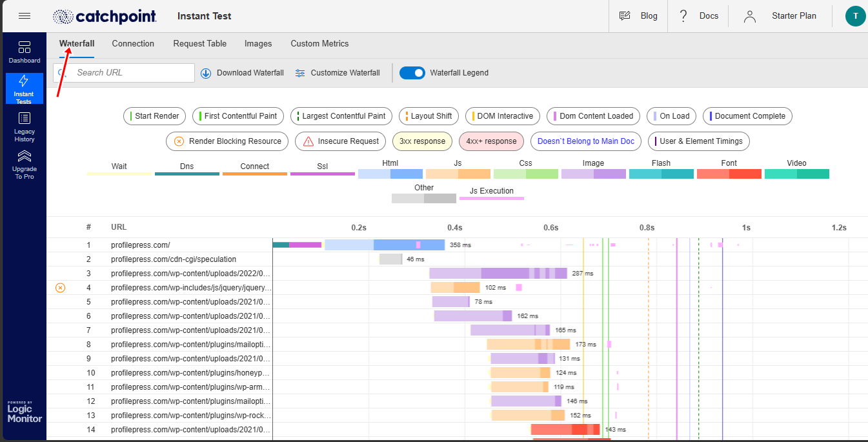
Task: Click the LogicMonitor logo
Action: (x=25, y=412)
